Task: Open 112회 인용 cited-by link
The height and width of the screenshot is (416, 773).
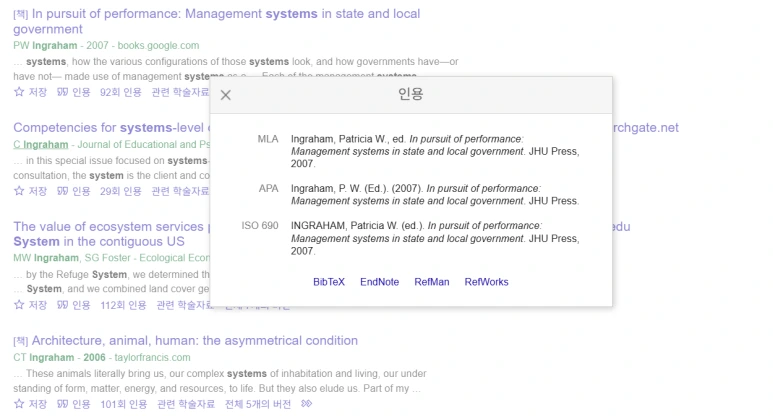Action: pos(123,305)
